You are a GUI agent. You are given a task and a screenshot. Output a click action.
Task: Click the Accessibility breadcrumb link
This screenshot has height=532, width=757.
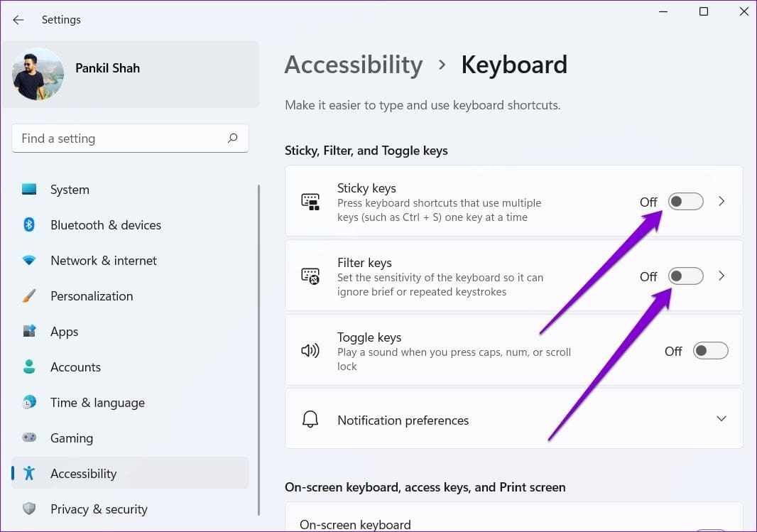[353, 65]
